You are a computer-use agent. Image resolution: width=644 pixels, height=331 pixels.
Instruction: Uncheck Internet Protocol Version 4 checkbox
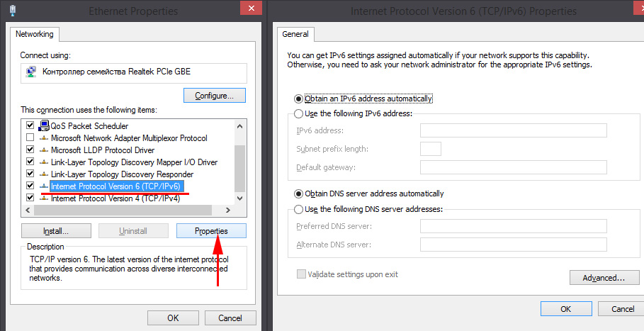coord(30,198)
